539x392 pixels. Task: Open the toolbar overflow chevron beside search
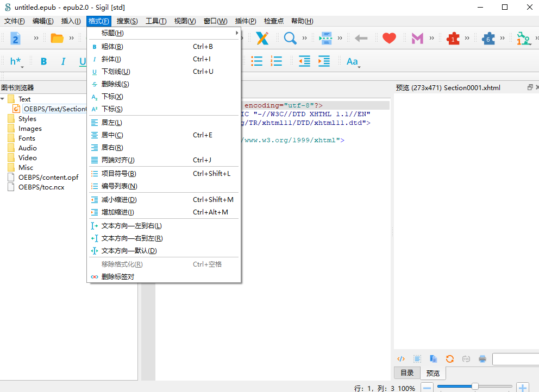pyautogui.click(x=305, y=38)
